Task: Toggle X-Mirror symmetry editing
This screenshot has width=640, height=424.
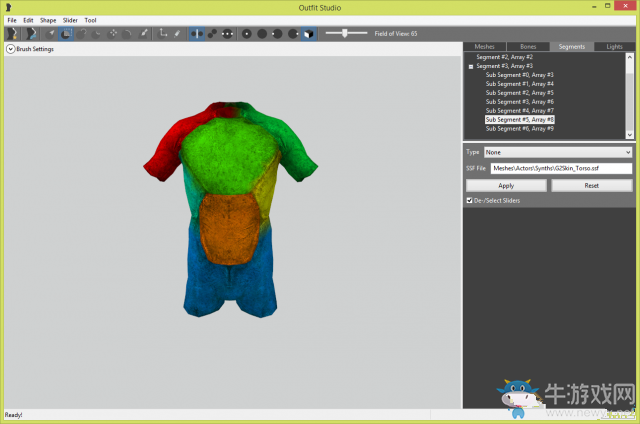Action: 197,34
